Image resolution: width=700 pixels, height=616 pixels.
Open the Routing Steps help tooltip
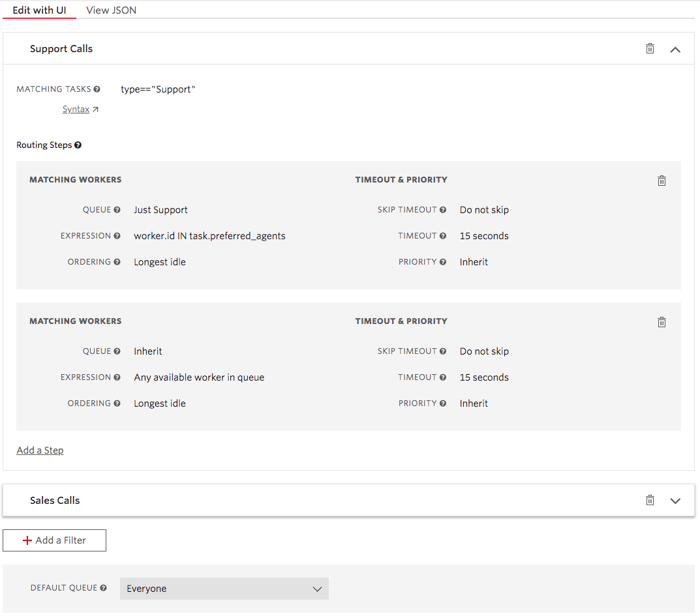(x=78, y=145)
